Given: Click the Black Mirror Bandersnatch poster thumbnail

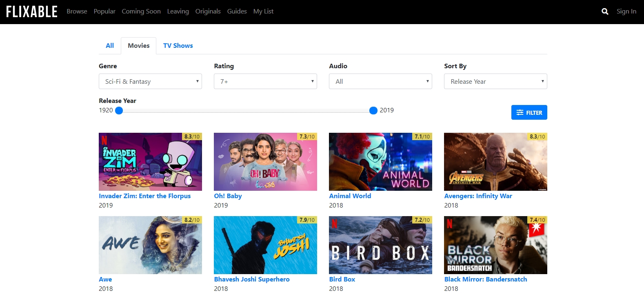Looking at the screenshot, I should pyautogui.click(x=495, y=245).
